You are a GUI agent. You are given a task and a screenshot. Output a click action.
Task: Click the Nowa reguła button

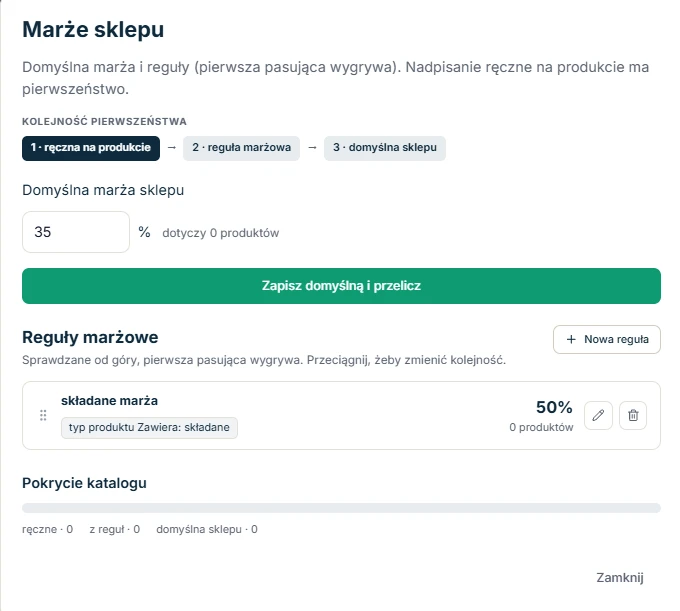(607, 340)
